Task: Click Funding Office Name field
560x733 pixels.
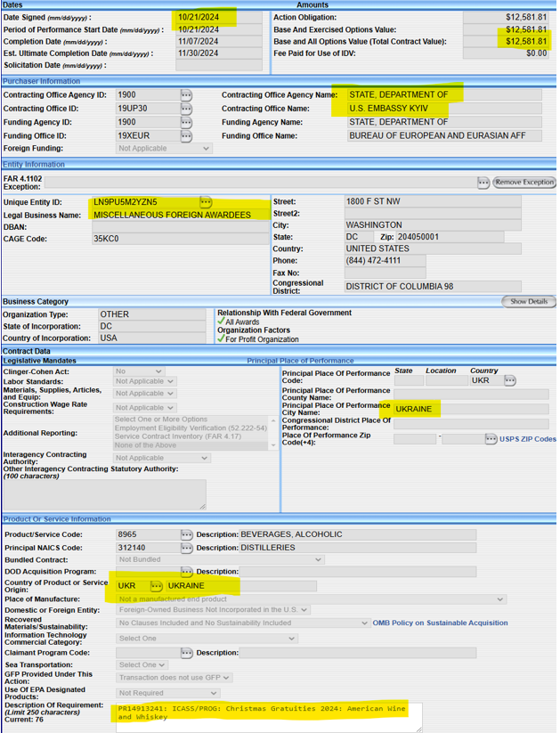Action: click(x=445, y=136)
